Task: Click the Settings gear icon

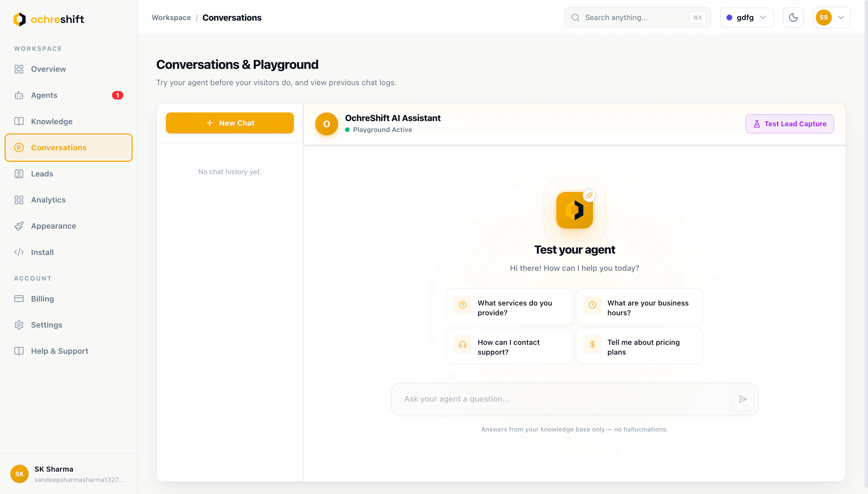Action: click(x=19, y=325)
